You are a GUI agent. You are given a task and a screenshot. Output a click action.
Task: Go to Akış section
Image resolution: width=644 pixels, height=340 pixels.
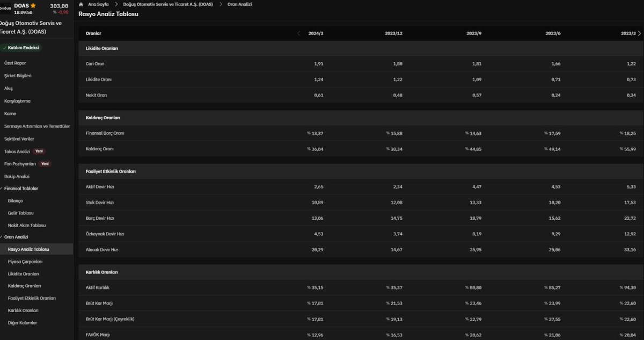(9, 88)
